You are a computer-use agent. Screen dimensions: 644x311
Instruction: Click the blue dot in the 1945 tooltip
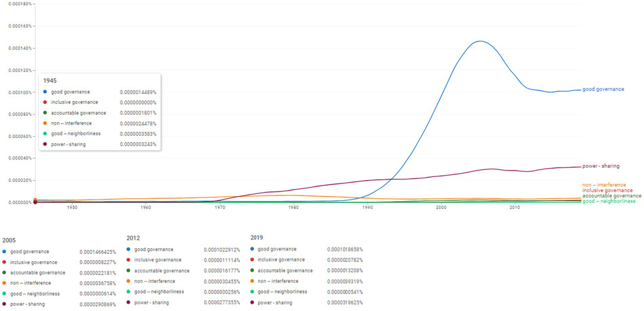coord(45,92)
